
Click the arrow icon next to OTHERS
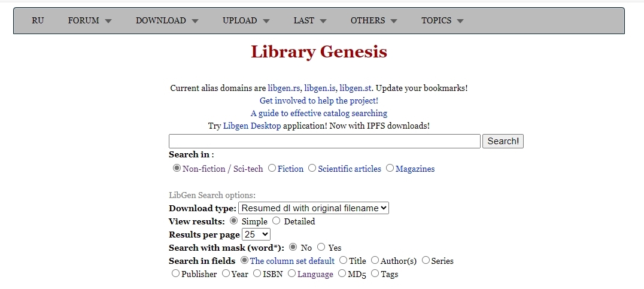point(394,21)
